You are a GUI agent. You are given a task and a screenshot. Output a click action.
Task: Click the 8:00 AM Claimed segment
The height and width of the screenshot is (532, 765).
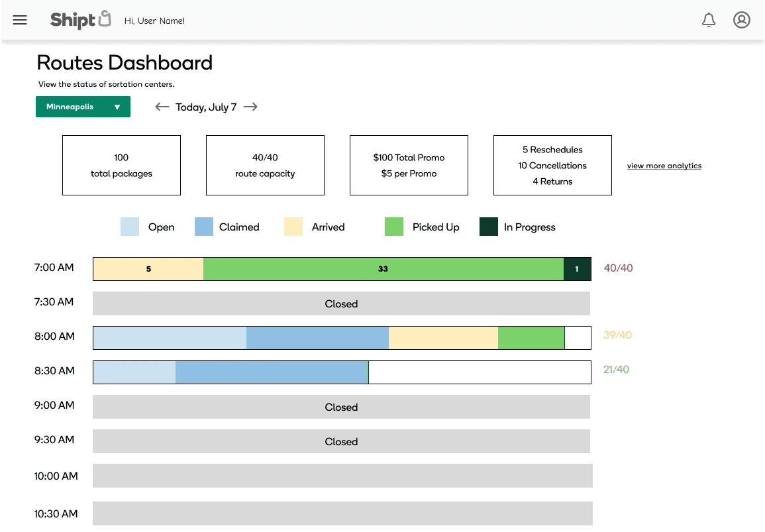pos(318,338)
